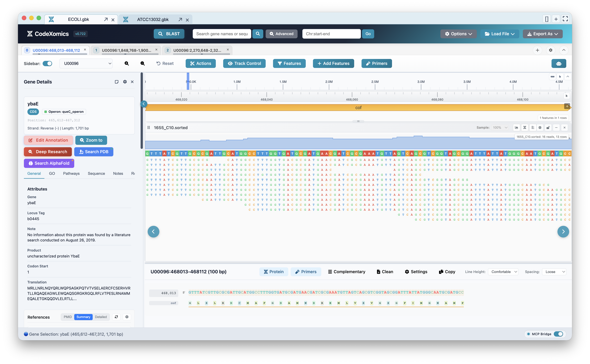The width and height of the screenshot is (590, 364).
Task: Close the U00096:468,013-468,112 tab
Action: (85, 50)
